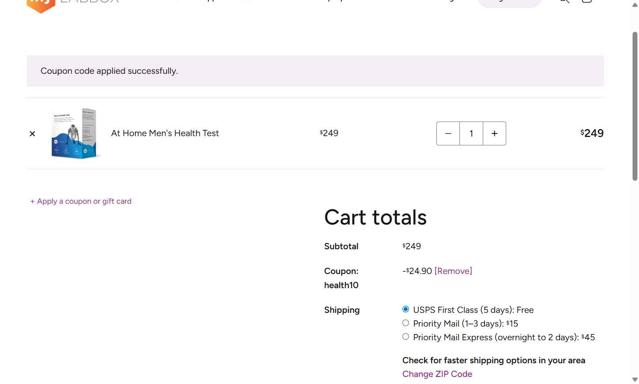Click the page vertical scrollbar

[x=635, y=106]
